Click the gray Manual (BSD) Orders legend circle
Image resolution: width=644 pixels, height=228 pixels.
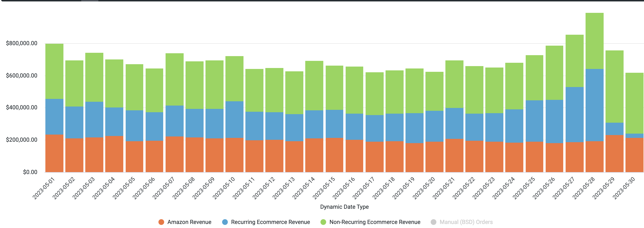pyautogui.click(x=434, y=222)
